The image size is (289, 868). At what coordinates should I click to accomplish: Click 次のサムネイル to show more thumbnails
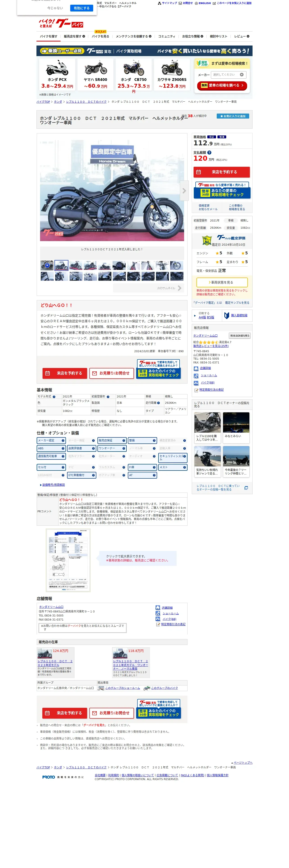click(x=149, y=288)
